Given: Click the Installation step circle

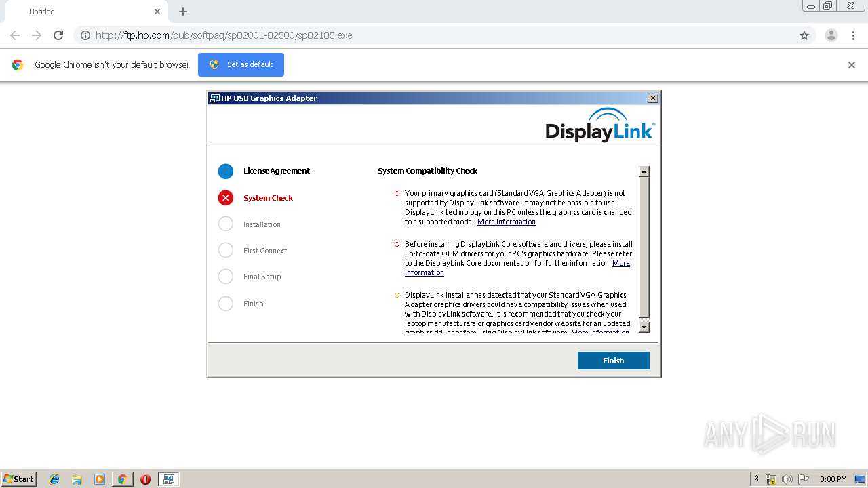Looking at the screenshot, I should click(x=226, y=224).
